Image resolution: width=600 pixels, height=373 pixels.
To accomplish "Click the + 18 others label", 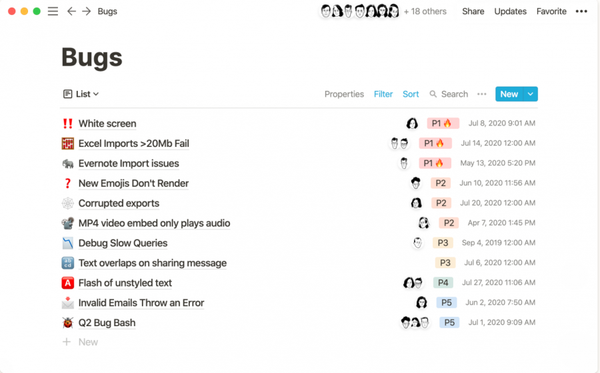I will [x=425, y=11].
